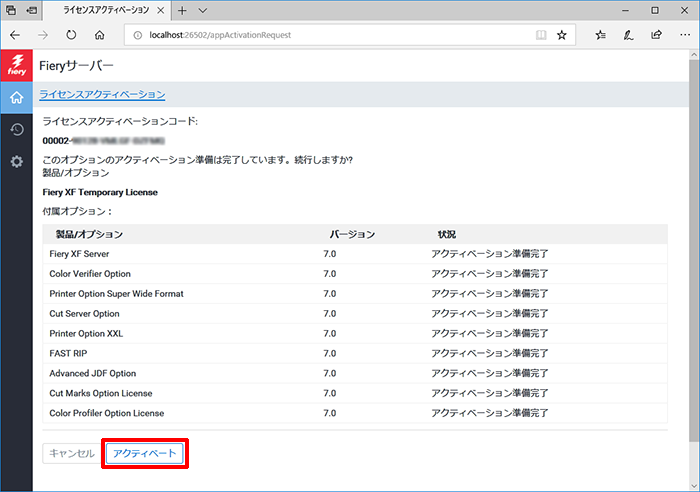The image size is (700, 492).
Task: Refresh the page
Action: pyautogui.click(x=71, y=35)
